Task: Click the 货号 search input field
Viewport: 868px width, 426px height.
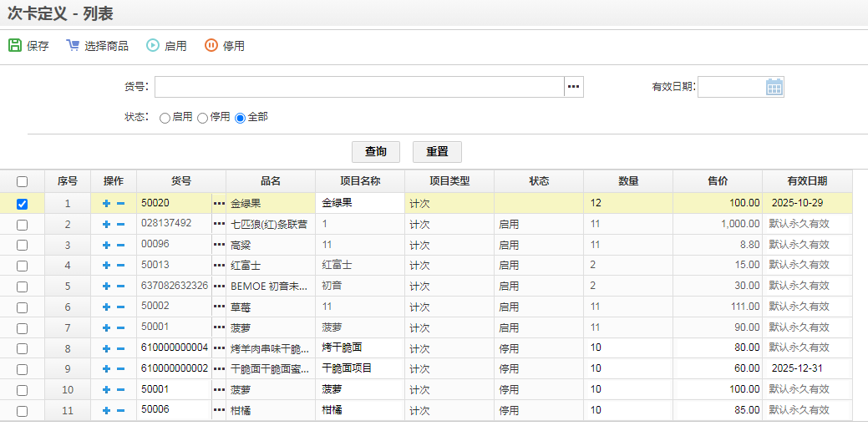Action: pos(359,87)
